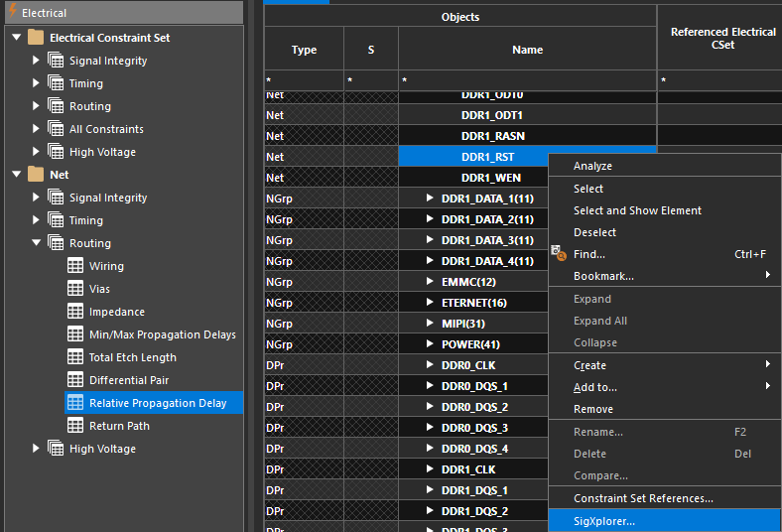This screenshot has height=532, width=782.
Task: Click the Return Path worksheet icon
Action: tap(74, 426)
